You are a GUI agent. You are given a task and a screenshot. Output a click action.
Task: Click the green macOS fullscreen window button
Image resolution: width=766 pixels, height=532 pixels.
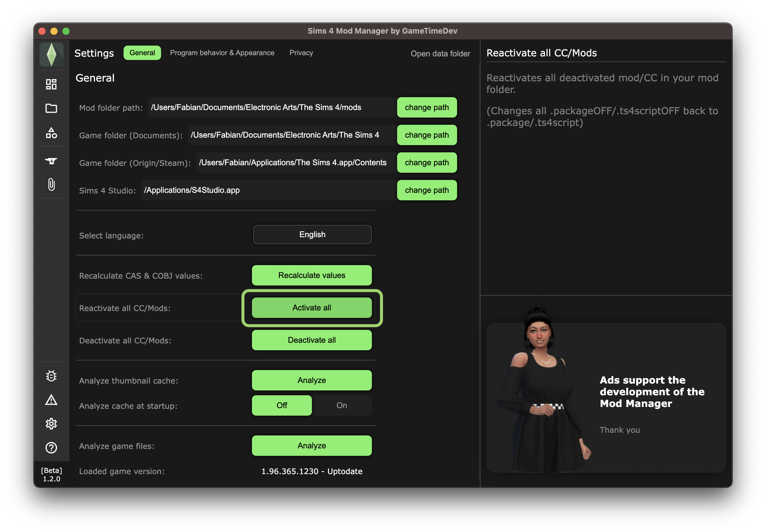66,31
